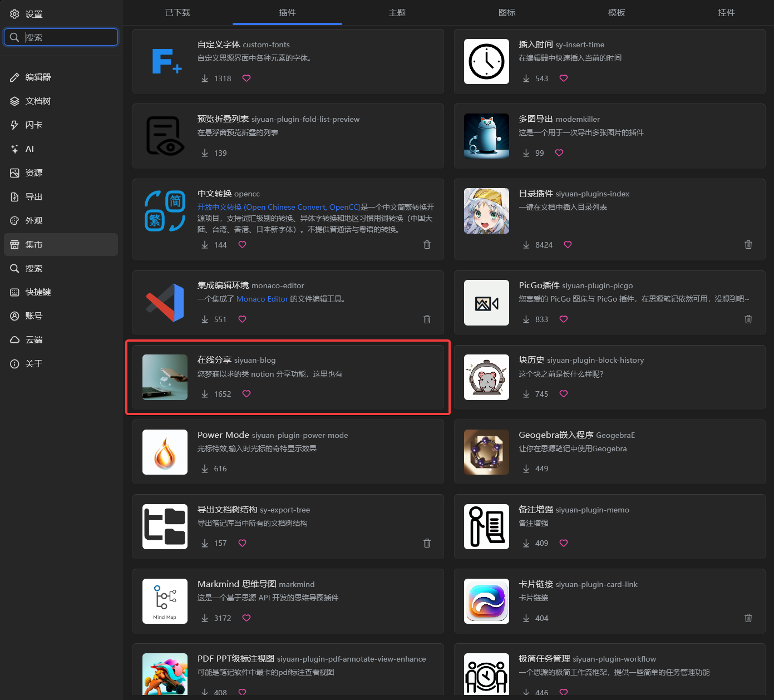Open the 开放中文转换 (OpenCC) link
Screen dimensions: 774x700
pos(279,207)
